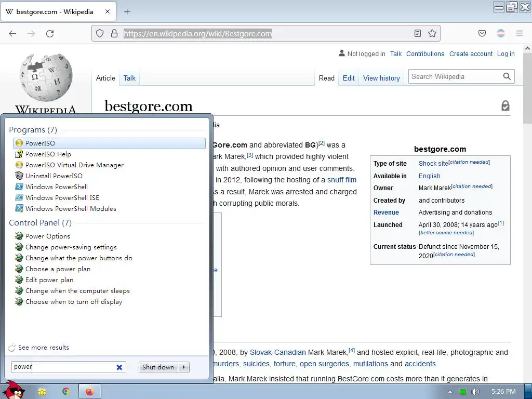The height and width of the screenshot is (399, 532).
Task: Click the Angry Bird start button
Action: [x=15, y=390]
